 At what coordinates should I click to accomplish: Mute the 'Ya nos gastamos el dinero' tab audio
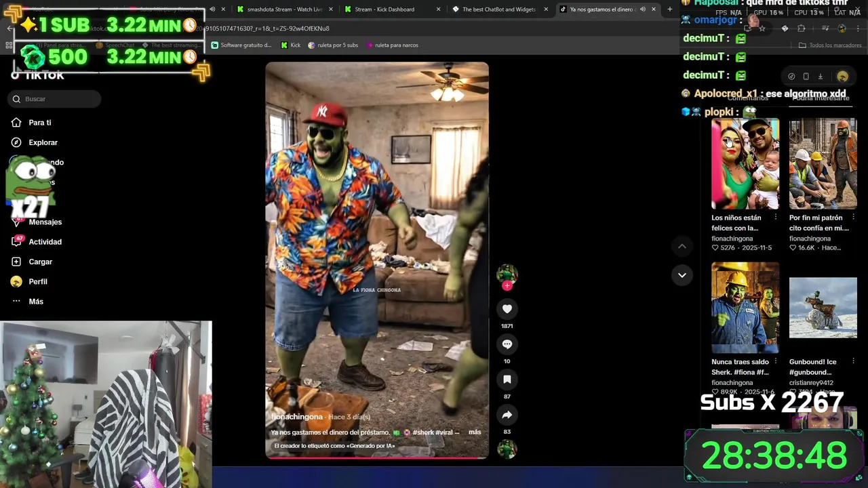pyautogui.click(x=643, y=9)
